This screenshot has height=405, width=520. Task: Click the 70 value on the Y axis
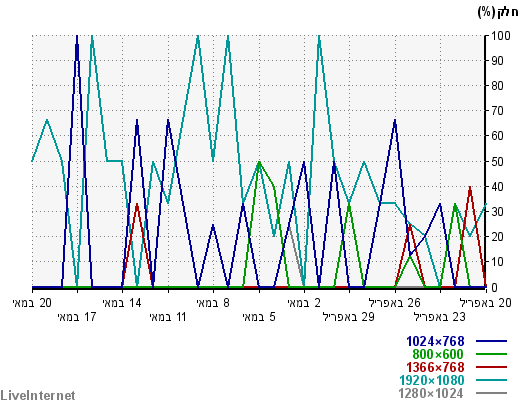(497, 111)
